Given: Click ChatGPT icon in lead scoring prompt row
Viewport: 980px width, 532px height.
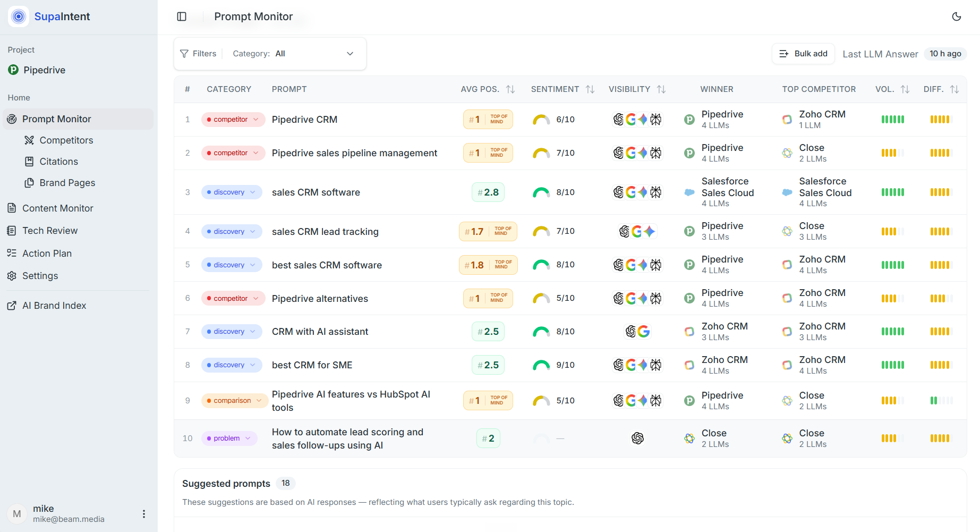Looking at the screenshot, I should (x=637, y=438).
